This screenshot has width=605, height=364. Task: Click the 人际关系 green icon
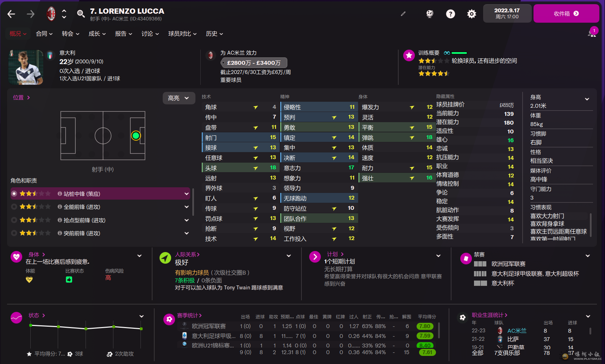pyautogui.click(x=165, y=258)
